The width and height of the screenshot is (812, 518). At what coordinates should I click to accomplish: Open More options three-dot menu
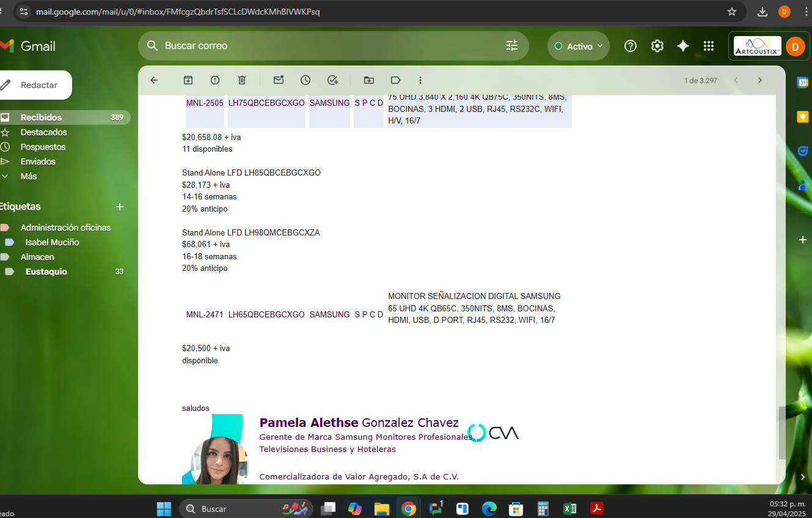[x=420, y=80]
